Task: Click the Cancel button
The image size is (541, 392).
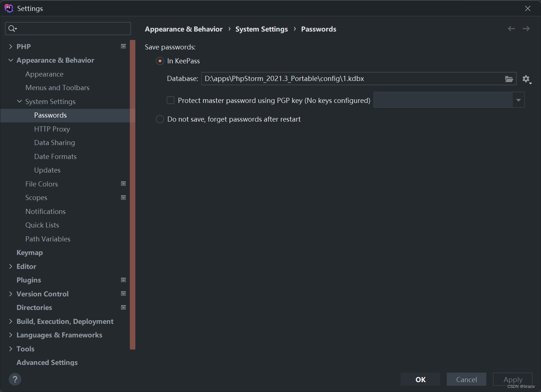Action: (x=467, y=380)
